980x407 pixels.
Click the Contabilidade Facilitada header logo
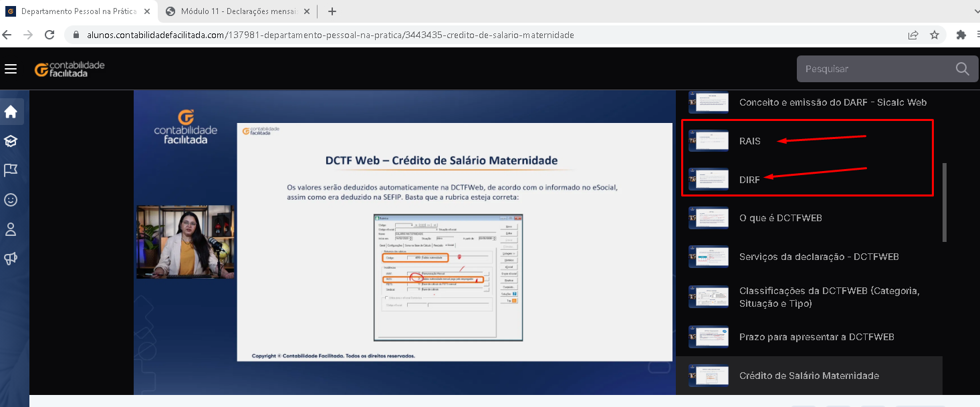70,69
